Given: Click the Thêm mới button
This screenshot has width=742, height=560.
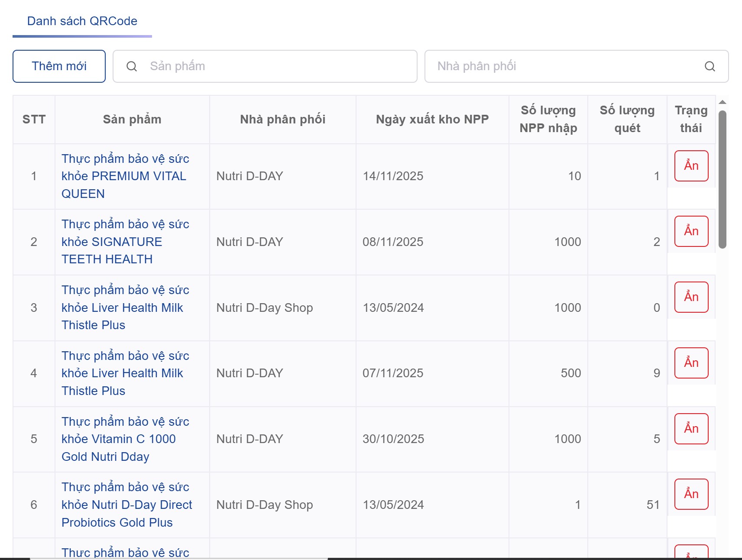Looking at the screenshot, I should pos(59,66).
